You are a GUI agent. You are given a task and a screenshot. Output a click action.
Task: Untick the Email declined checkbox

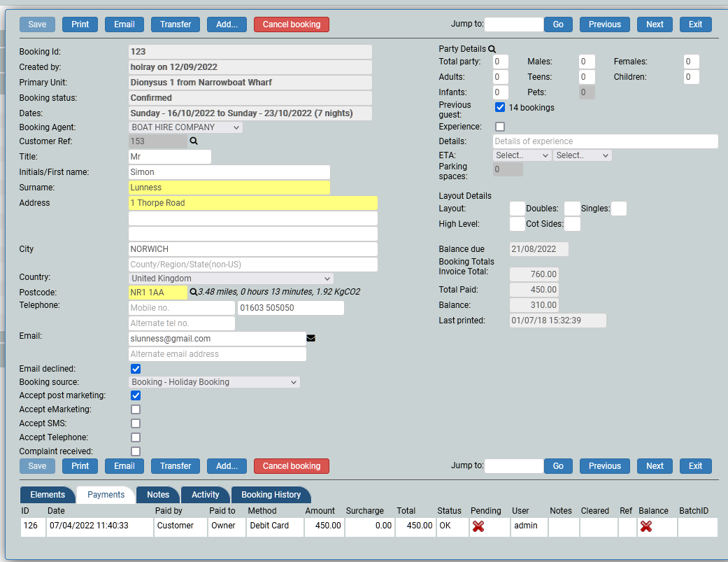tap(136, 369)
